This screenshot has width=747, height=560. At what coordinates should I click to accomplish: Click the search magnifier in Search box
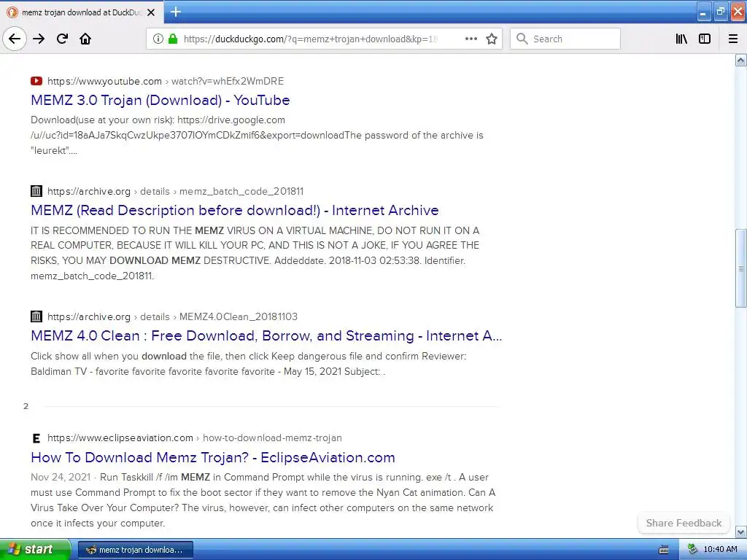click(522, 39)
